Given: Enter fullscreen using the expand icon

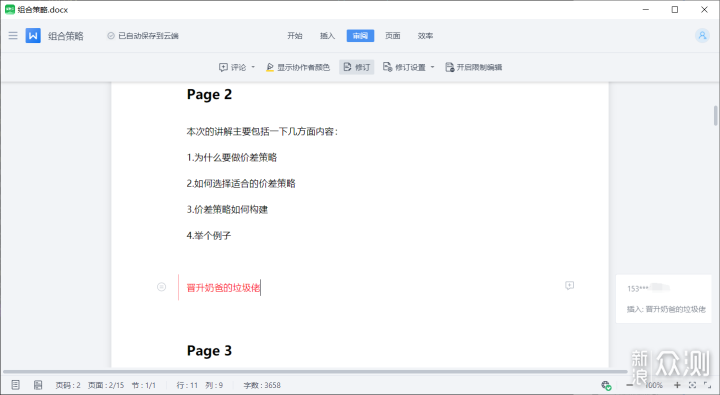Looking at the screenshot, I should click(x=708, y=385).
